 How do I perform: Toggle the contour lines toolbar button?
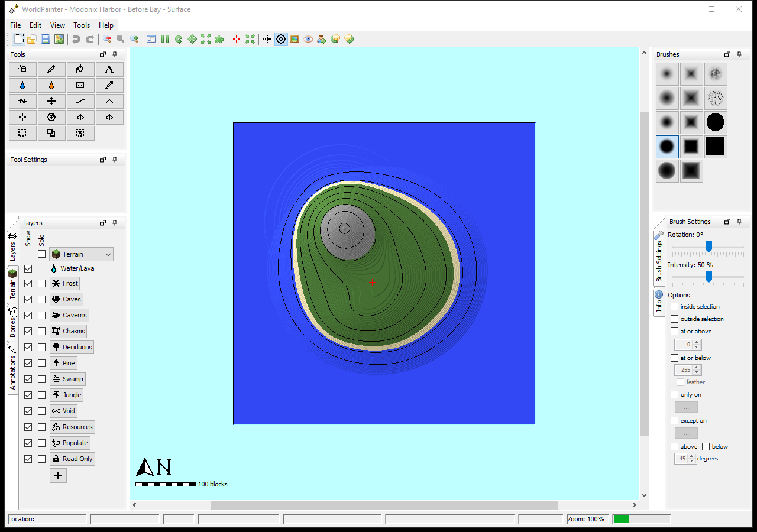(281, 39)
